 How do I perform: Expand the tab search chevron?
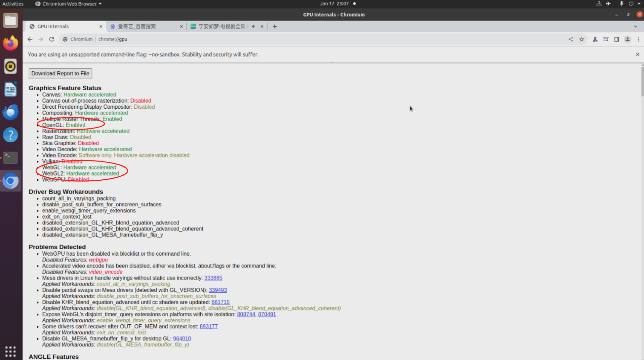tap(635, 26)
